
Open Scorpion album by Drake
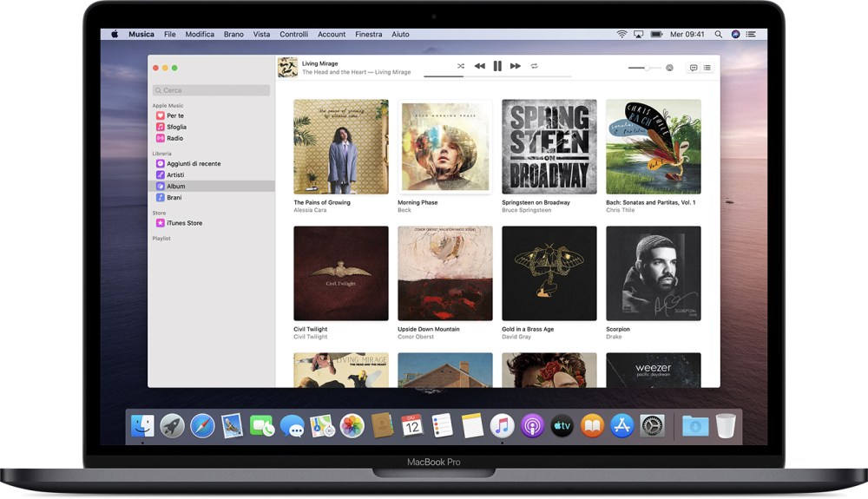tap(654, 273)
